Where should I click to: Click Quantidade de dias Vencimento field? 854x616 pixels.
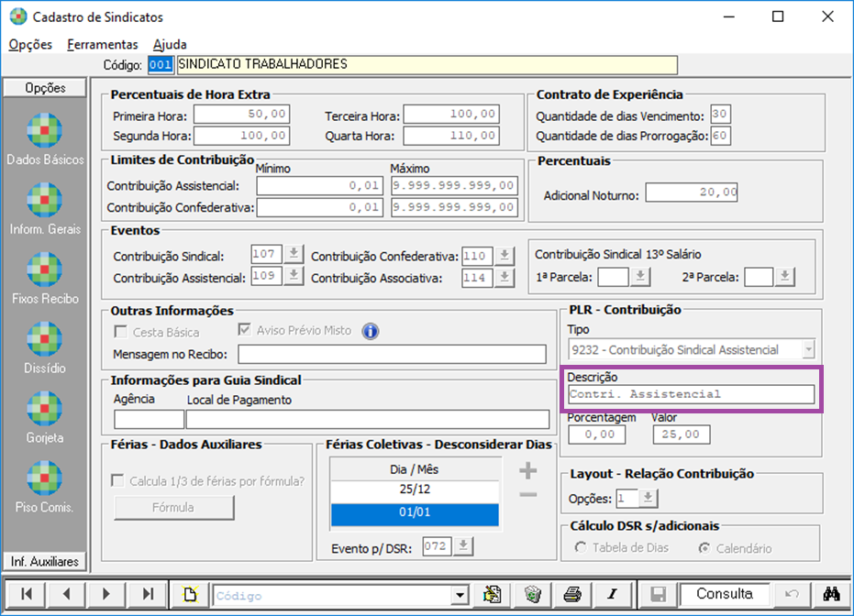point(720,115)
